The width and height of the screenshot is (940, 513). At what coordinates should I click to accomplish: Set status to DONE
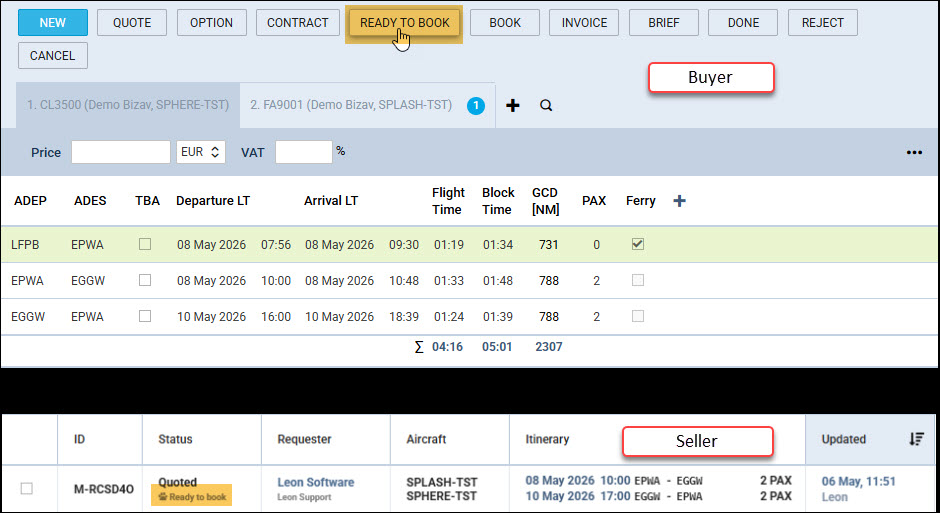tap(743, 23)
